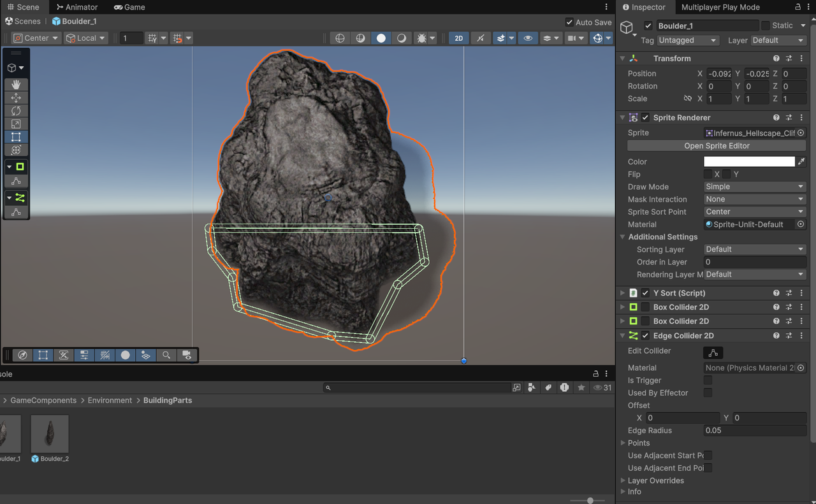The image size is (816, 504).
Task: Toggle scene visibility eye icon
Action: tap(528, 38)
